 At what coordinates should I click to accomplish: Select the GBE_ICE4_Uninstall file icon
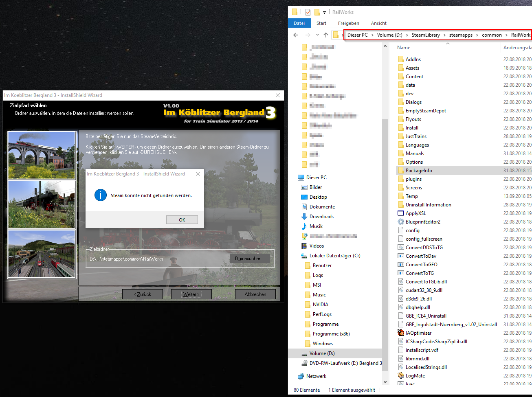[x=401, y=316]
